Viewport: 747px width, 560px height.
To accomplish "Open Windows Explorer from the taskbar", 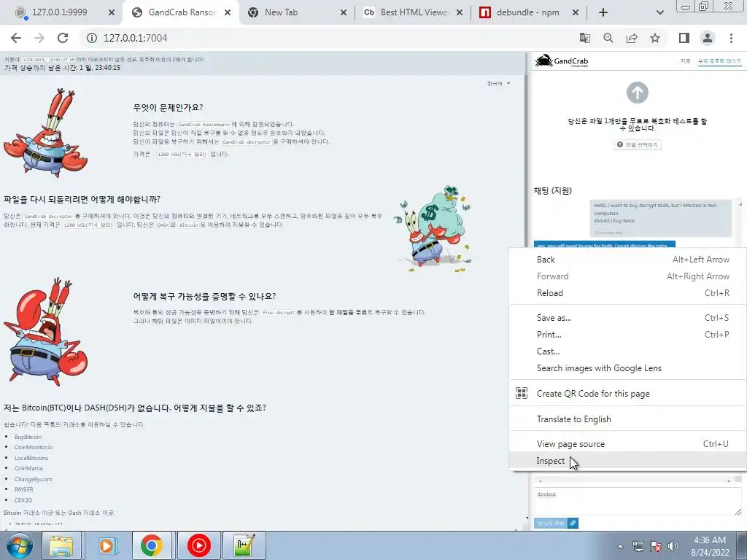I will pyautogui.click(x=61, y=545).
